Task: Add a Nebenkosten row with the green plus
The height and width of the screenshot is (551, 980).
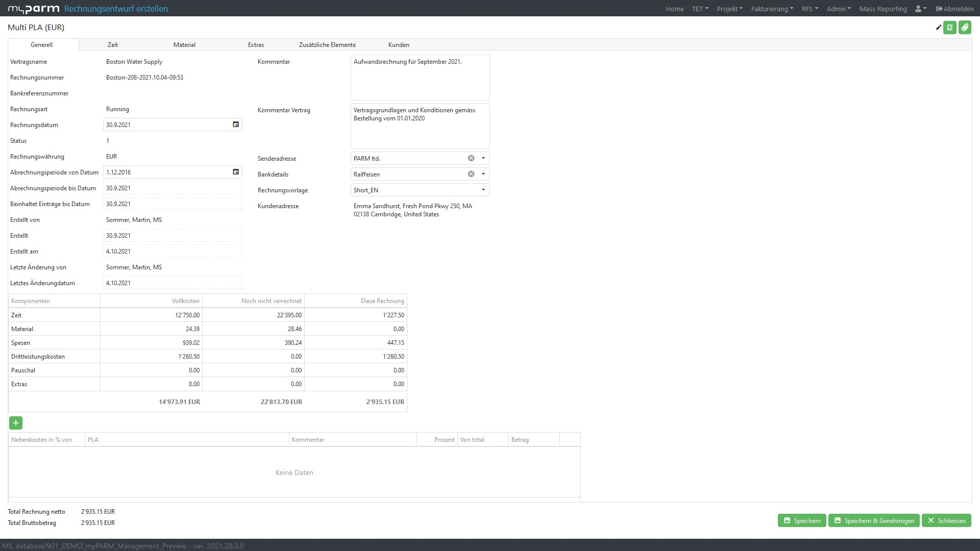Action: [x=16, y=423]
